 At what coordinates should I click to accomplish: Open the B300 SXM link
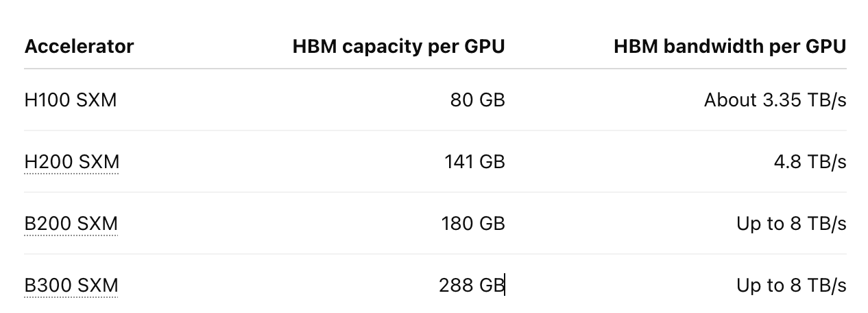(71, 286)
